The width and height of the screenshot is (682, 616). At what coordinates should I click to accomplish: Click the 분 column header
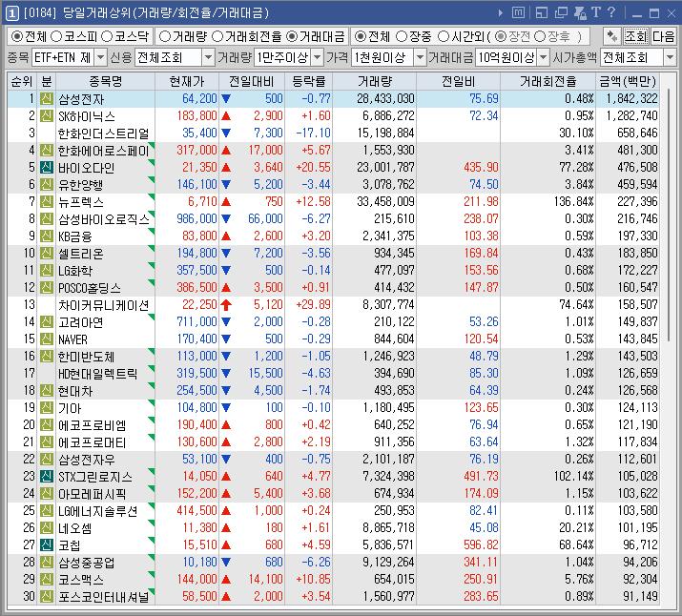pyautogui.click(x=47, y=81)
